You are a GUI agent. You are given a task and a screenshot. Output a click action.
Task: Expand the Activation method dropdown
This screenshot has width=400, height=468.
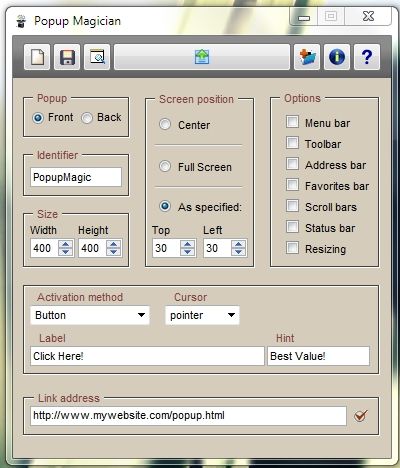[x=90, y=315]
